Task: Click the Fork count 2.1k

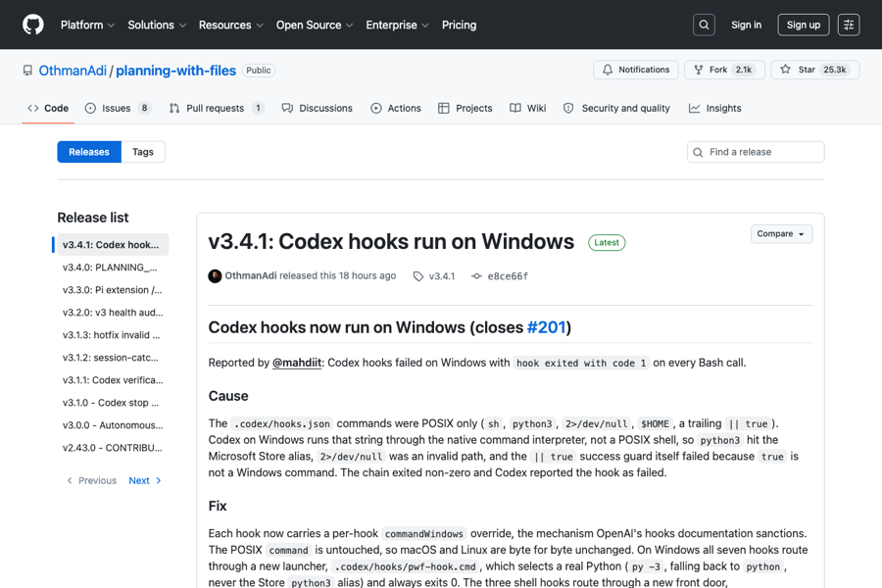Action: coord(744,70)
